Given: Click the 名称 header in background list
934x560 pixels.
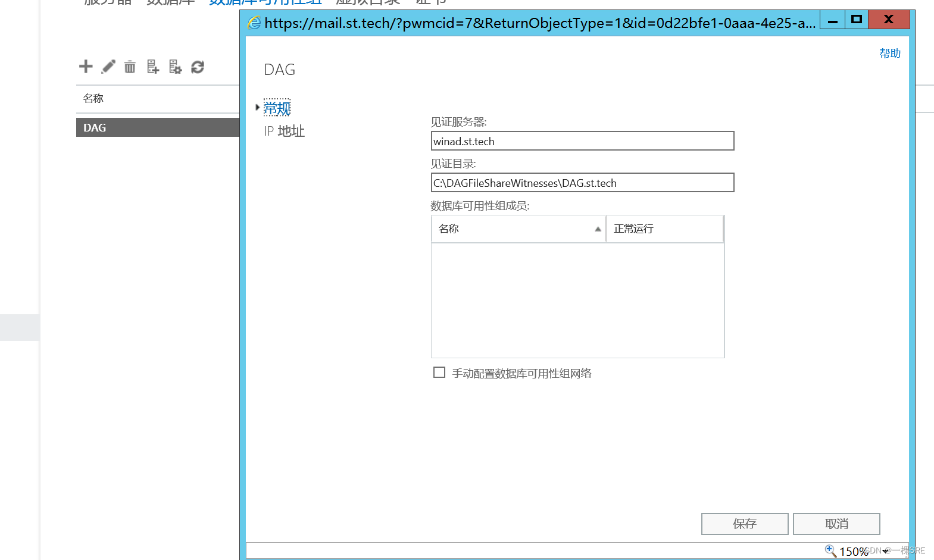Looking at the screenshot, I should tap(93, 98).
